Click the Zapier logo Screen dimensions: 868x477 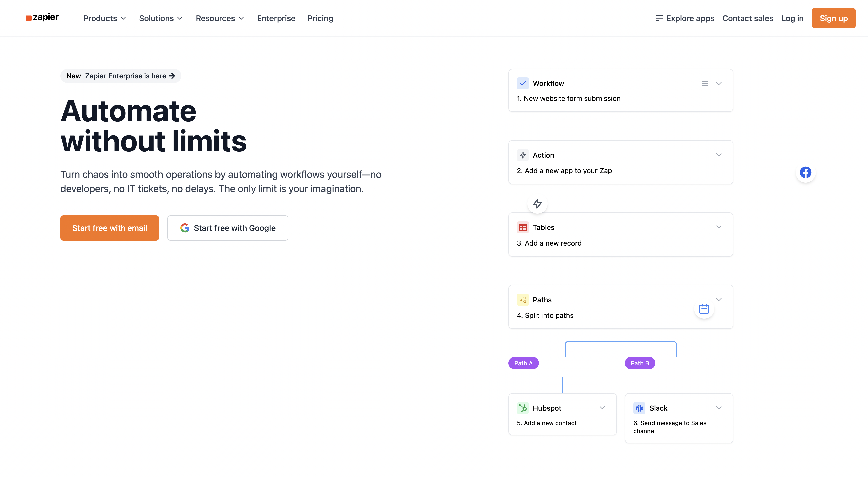tap(42, 18)
